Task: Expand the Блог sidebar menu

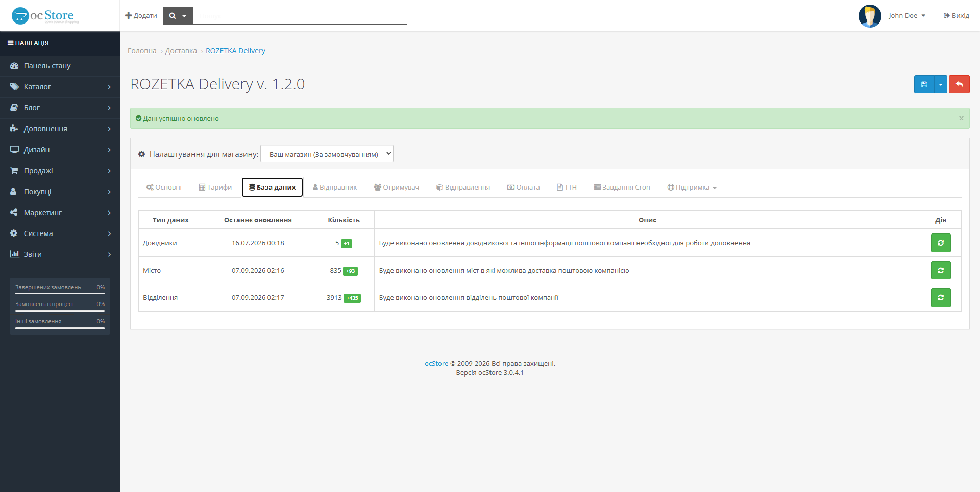Action: tap(60, 108)
